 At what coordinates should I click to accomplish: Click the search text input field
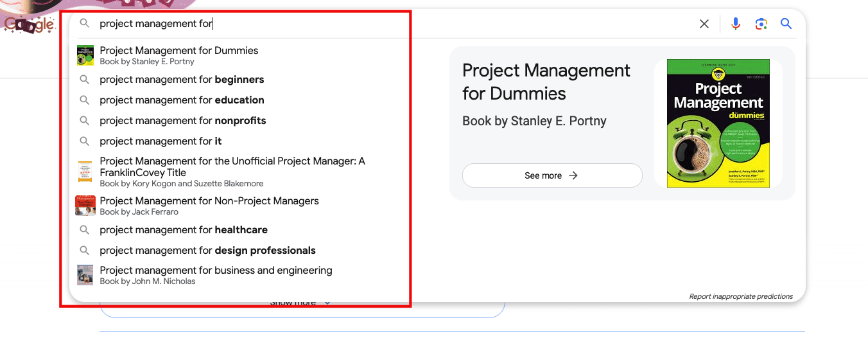tap(385, 24)
